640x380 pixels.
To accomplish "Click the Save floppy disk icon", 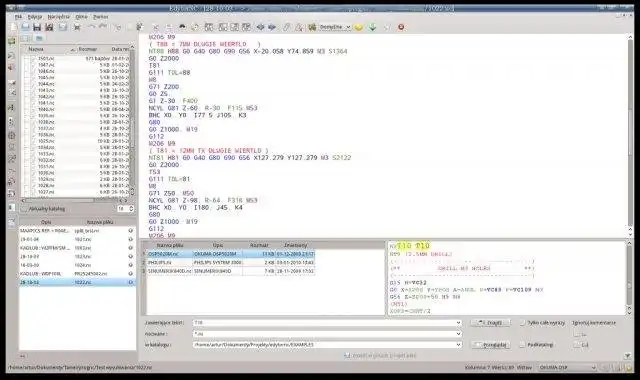I will (37, 27).
